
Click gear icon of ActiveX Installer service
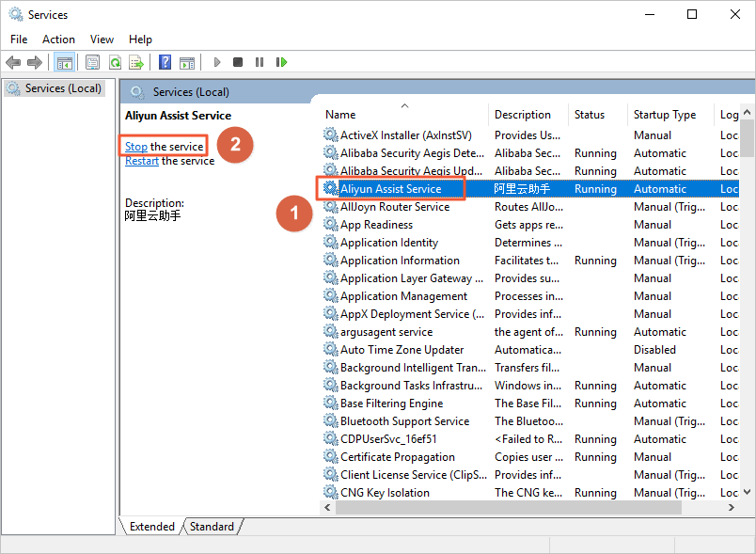(331, 135)
